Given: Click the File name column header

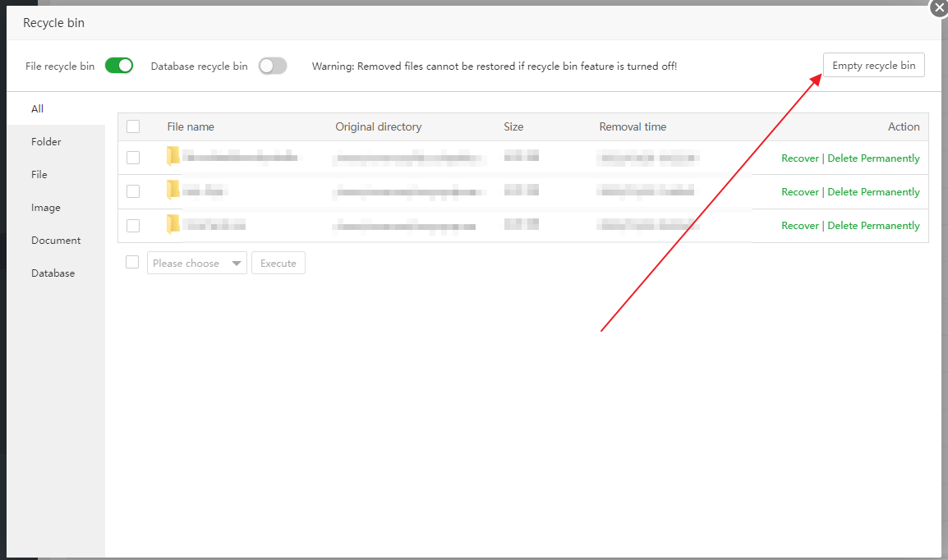Looking at the screenshot, I should click(x=191, y=126).
